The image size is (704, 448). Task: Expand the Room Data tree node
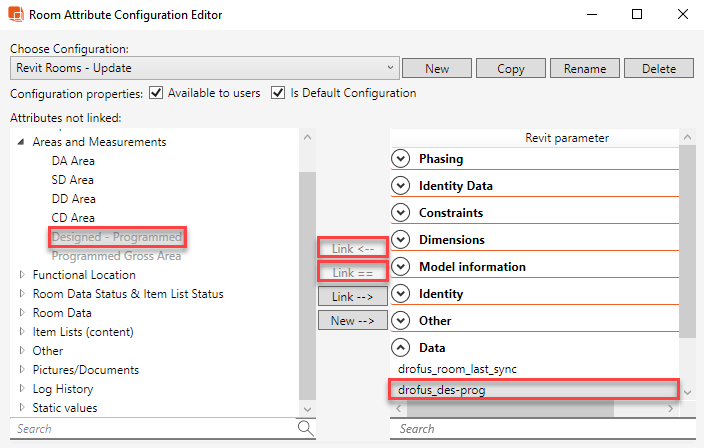pyautogui.click(x=23, y=313)
